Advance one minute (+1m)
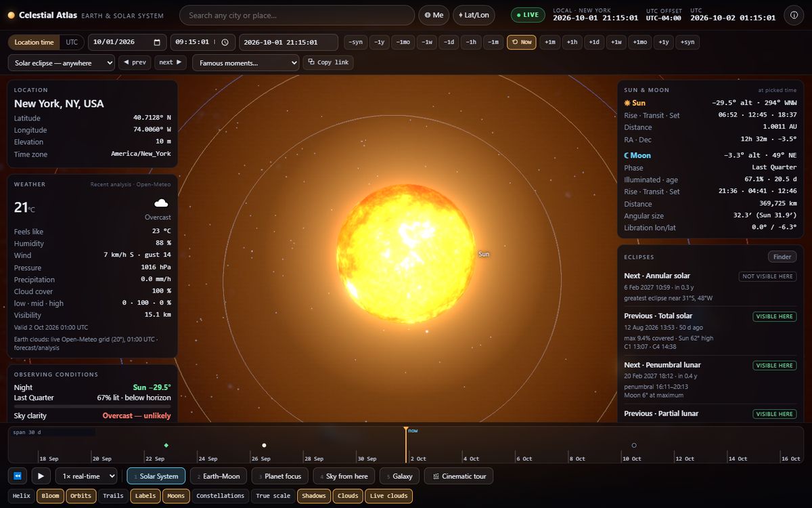The image size is (812, 508). [549, 42]
